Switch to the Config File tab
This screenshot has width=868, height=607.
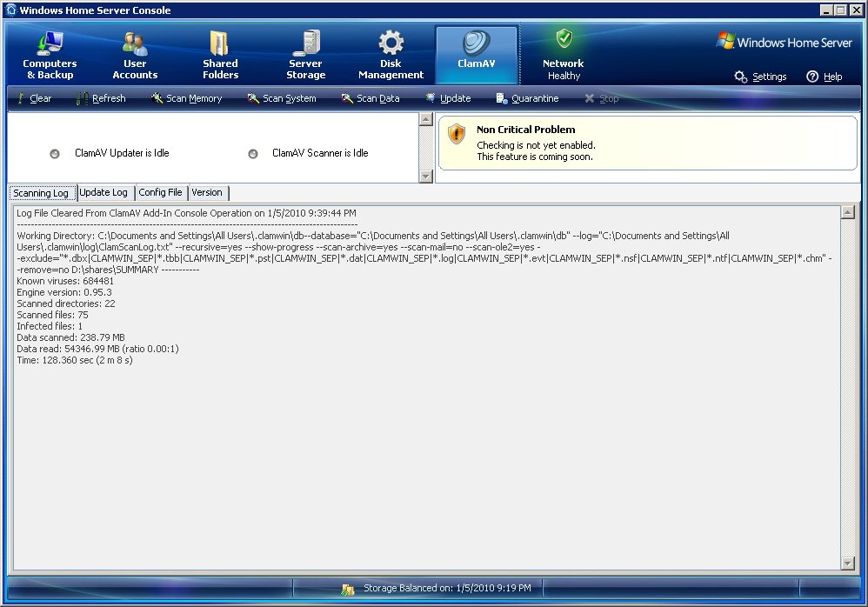[161, 192]
